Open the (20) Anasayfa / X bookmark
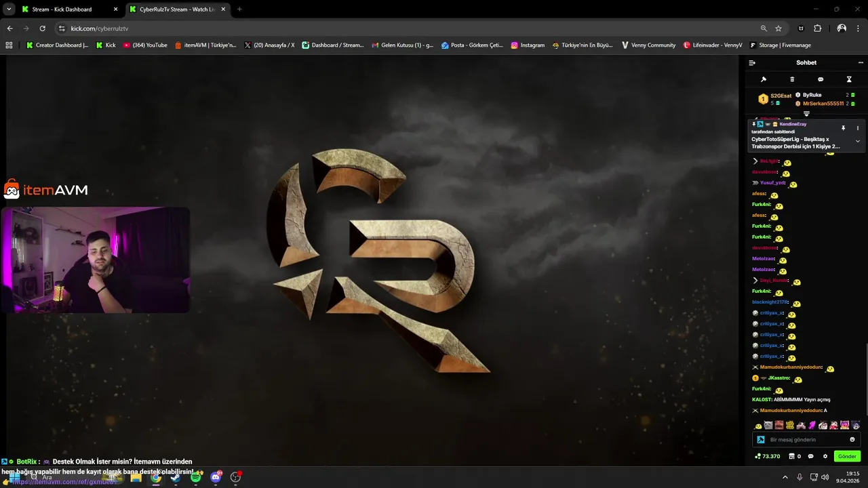Screen dimensions: 868x488 (x=269, y=45)
